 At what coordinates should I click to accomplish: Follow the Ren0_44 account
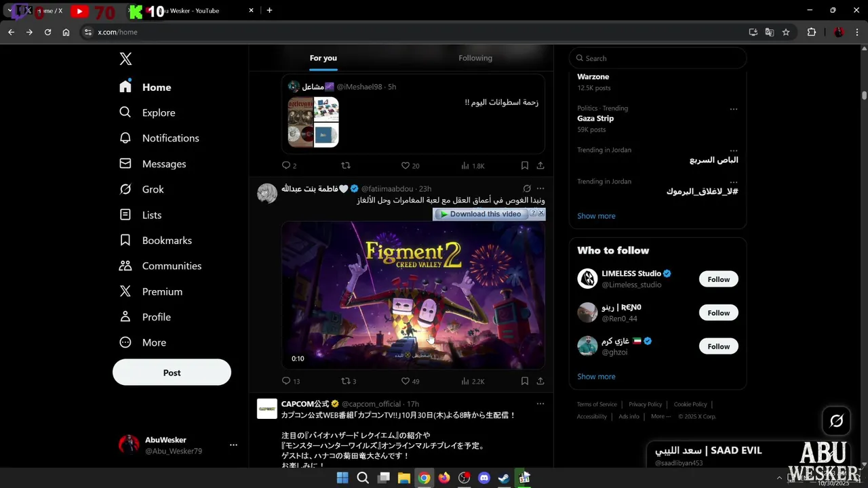pyautogui.click(x=718, y=312)
